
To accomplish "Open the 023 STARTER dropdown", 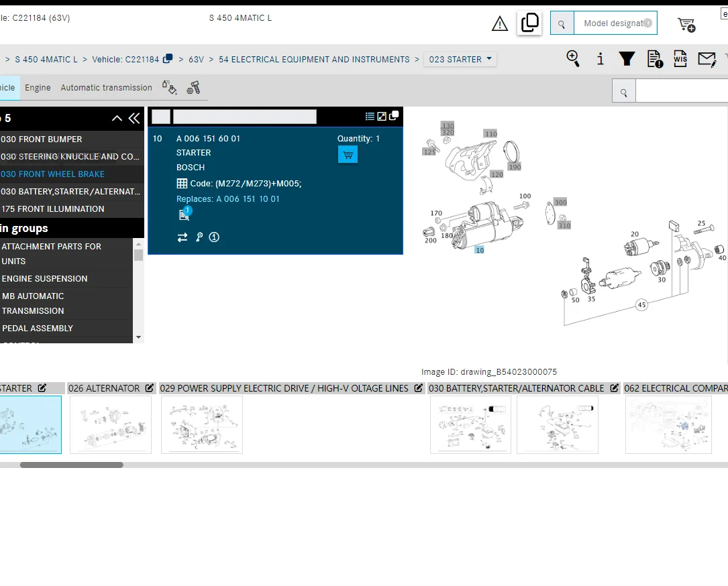I will point(460,59).
